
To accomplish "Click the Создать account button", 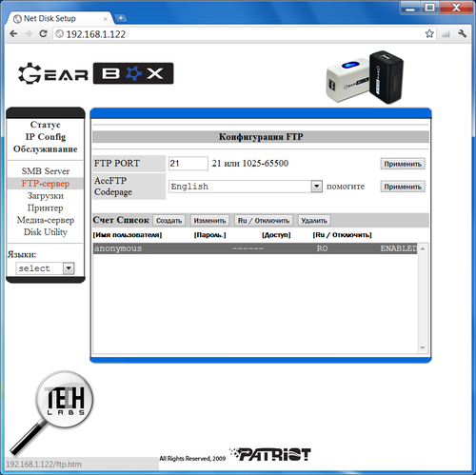I will click(x=169, y=221).
